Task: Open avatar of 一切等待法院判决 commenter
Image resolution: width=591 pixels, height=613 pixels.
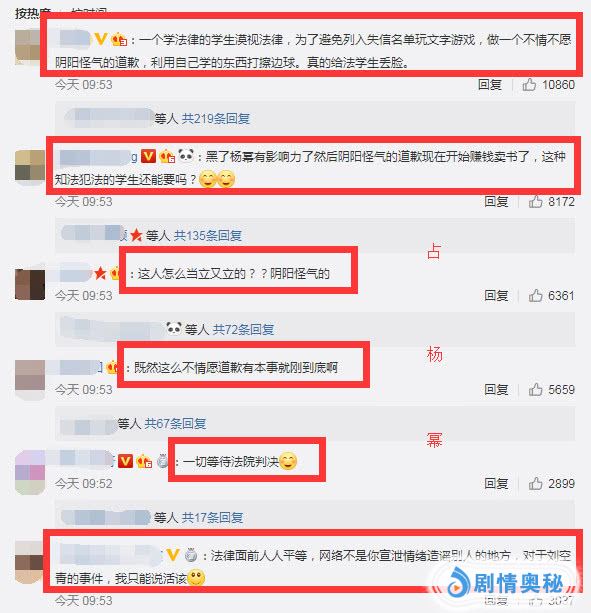Action: tap(30, 472)
